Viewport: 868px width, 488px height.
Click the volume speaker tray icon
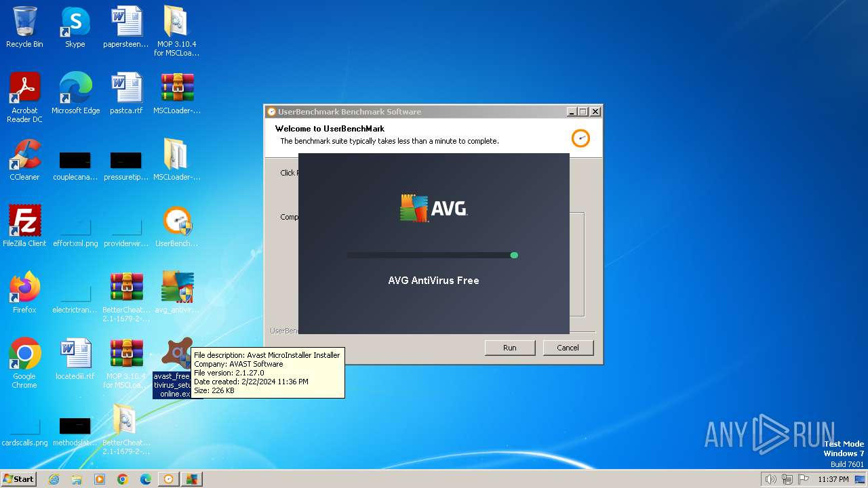click(770, 479)
